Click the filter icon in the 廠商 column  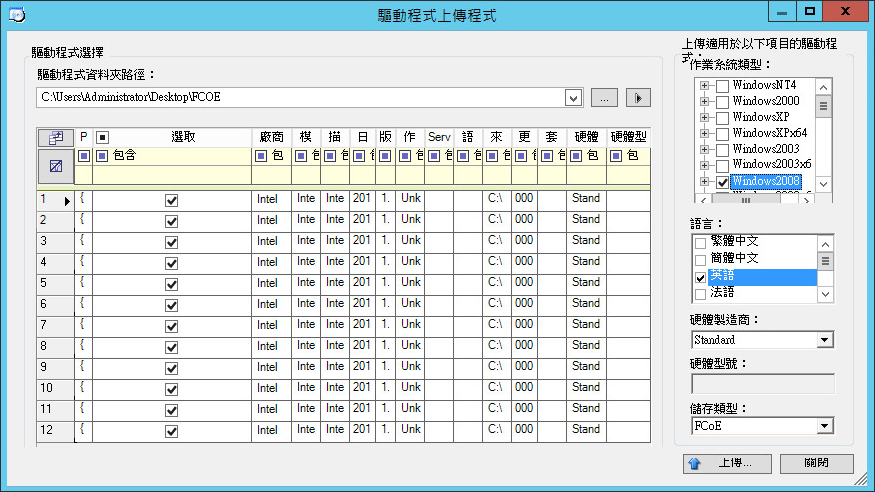click(262, 156)
